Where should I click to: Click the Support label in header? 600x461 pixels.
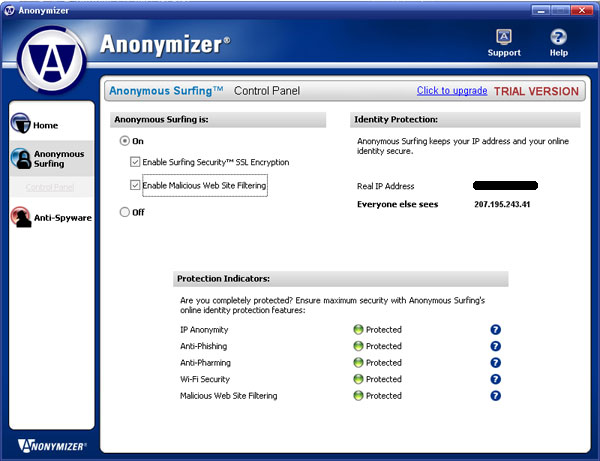tap(504, 52)
